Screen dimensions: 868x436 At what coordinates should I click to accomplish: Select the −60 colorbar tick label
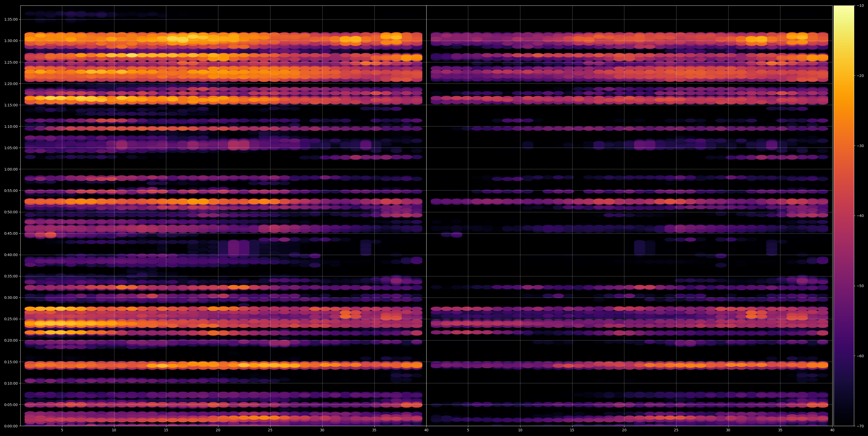coord(860,356)
